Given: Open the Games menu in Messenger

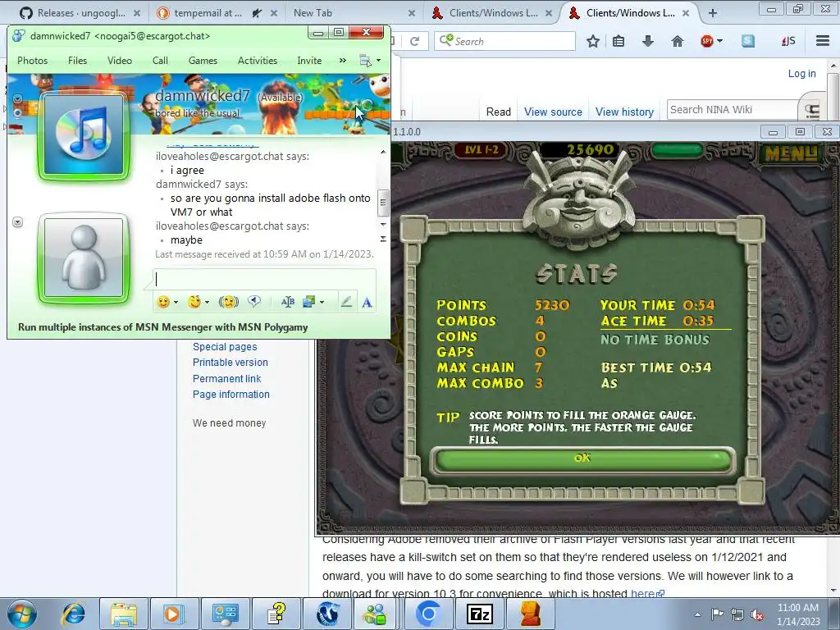Looking at the screenshot, I should [203, 61].
